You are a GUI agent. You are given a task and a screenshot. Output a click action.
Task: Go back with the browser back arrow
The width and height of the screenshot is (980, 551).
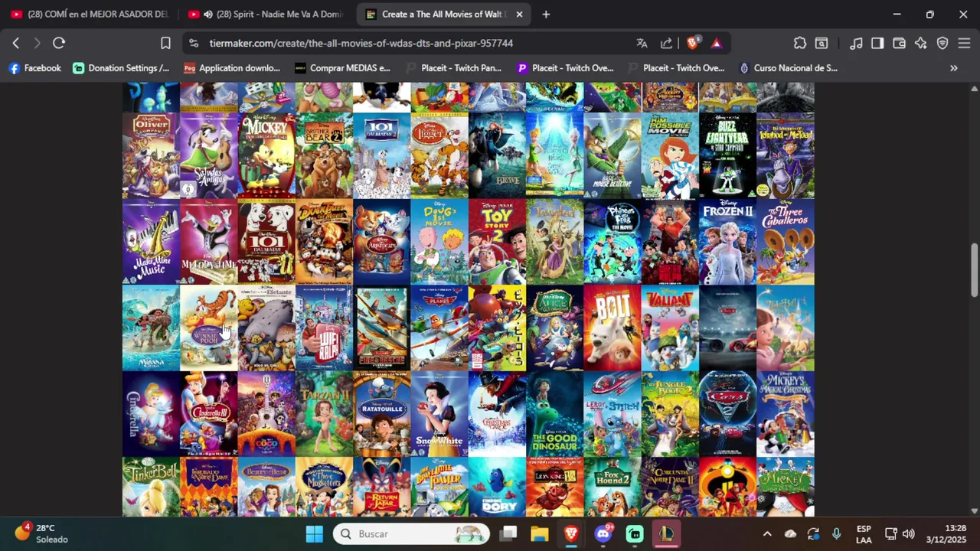(15, 43)
